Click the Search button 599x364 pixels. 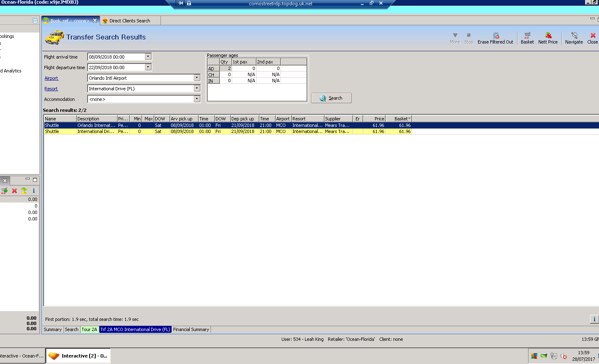[x=331, y=98]
